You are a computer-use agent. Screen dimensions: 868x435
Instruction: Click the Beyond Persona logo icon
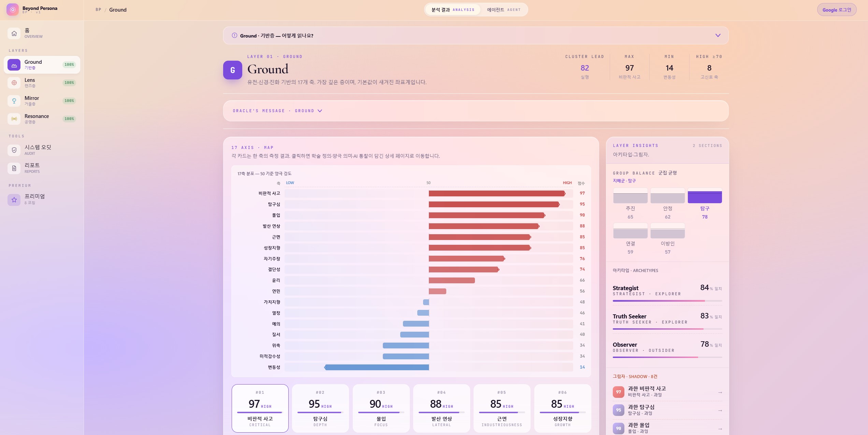13,10
